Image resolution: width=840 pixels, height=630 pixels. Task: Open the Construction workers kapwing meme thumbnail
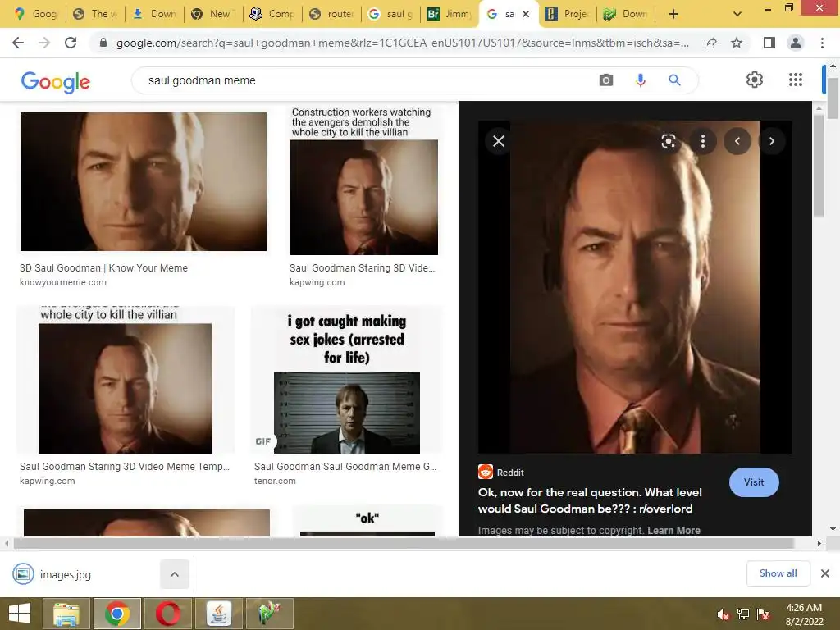(363, 181)
